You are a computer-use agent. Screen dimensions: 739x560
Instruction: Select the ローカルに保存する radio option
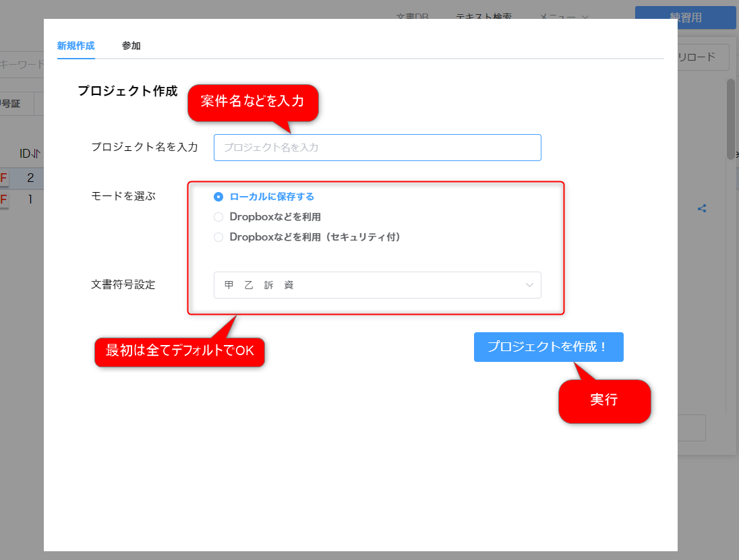[218, 197]
